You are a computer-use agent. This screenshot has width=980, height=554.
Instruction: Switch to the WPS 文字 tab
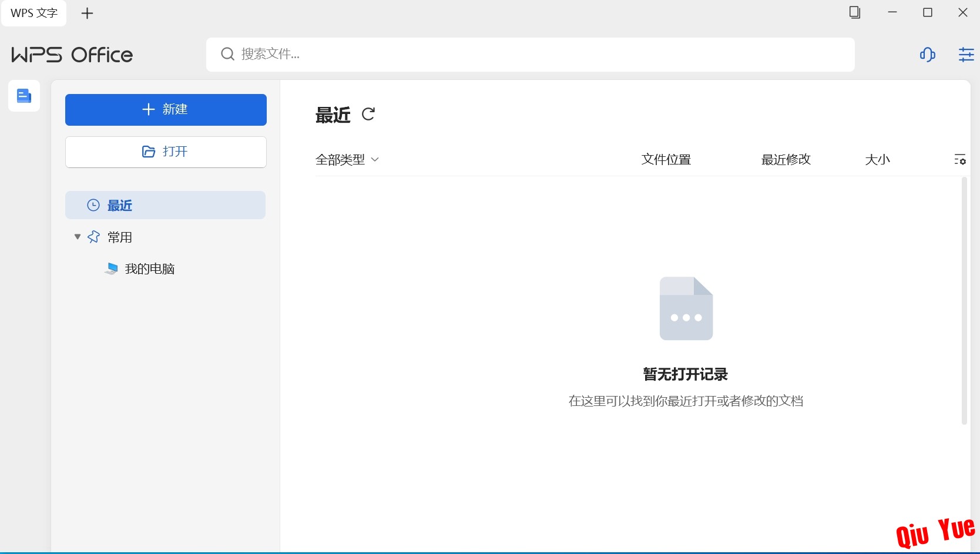pos(34,13)
